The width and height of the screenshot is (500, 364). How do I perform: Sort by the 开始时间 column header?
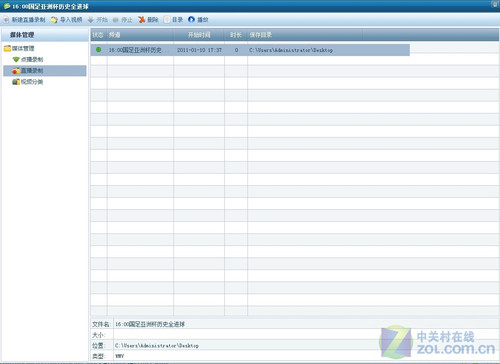coord(199,35)
